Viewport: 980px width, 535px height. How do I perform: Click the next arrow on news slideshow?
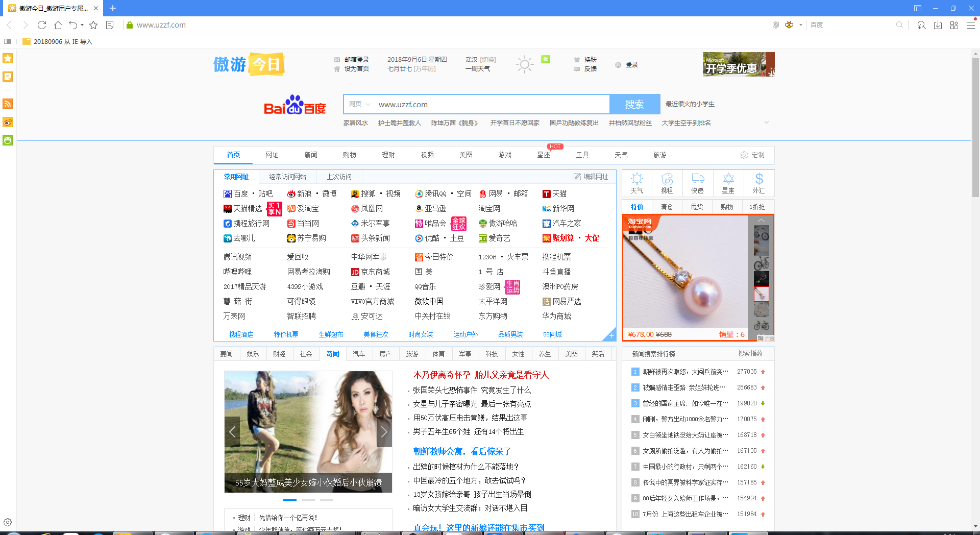(x=384, y=432)
